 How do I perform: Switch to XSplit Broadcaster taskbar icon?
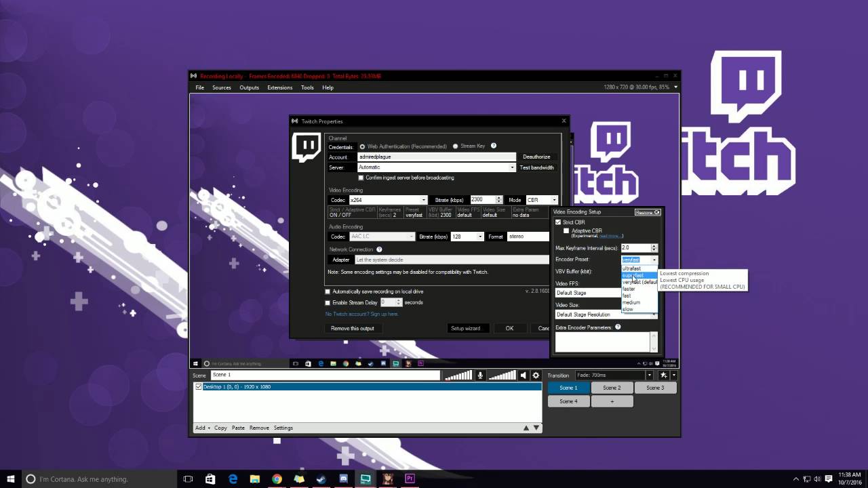click(x=366, y=479)
